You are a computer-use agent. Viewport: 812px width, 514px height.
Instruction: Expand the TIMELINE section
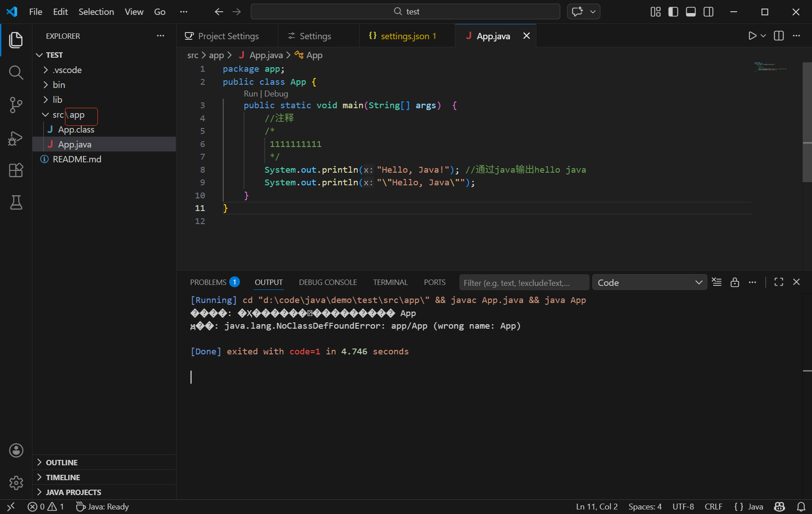(x=104, y=477)
